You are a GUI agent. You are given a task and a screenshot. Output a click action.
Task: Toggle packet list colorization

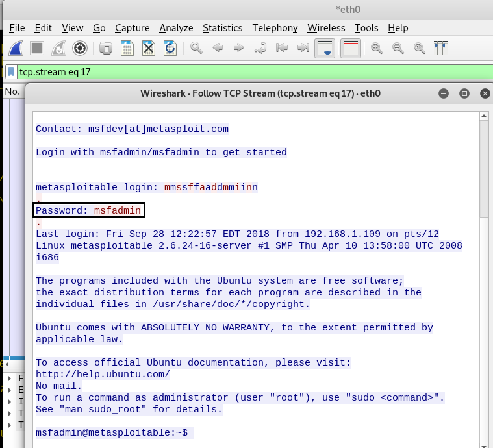[351, 49]
